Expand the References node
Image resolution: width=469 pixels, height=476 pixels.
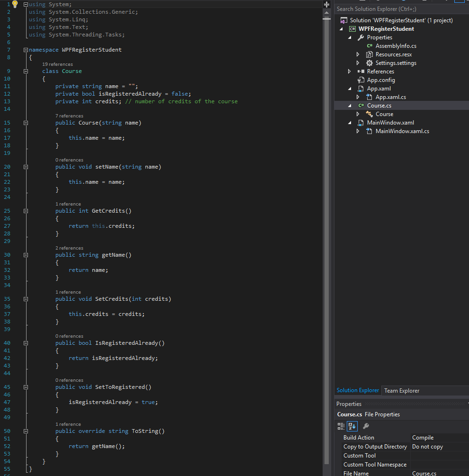(350, 72)
